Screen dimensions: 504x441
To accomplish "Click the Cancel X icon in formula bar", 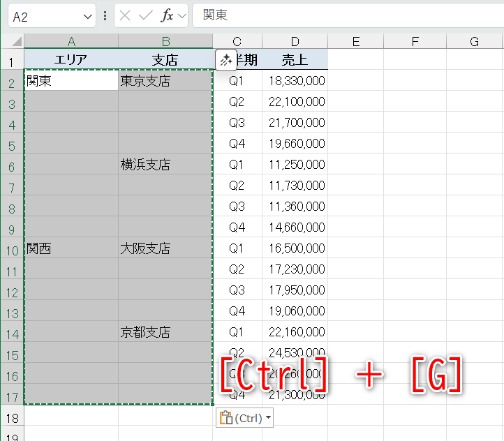I will [x=125, y=15].
